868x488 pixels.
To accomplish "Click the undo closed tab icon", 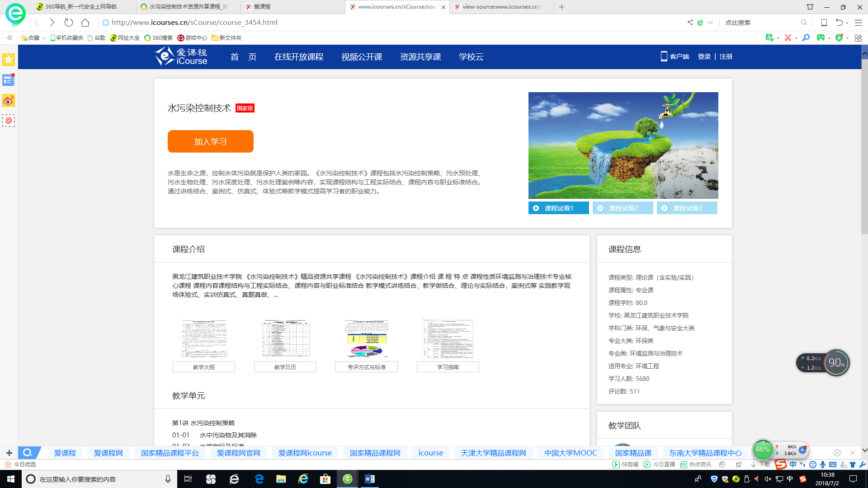I will pyautogui.click(x=839, y=22).
